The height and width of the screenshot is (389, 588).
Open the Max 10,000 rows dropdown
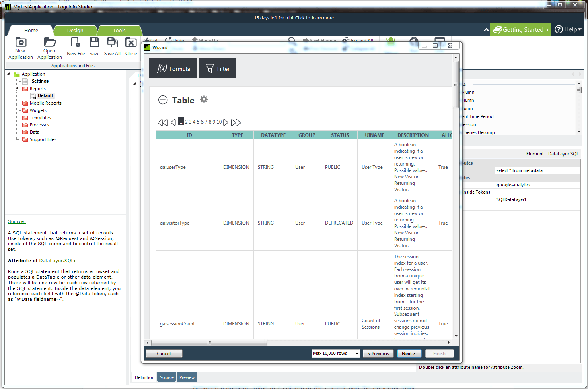pos(356,353)
